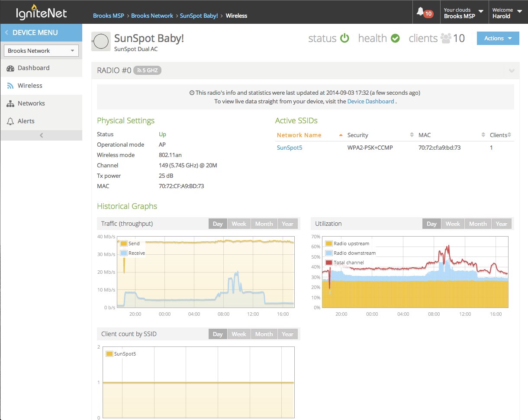Select Week on Client count graph

tap(239, 334)
